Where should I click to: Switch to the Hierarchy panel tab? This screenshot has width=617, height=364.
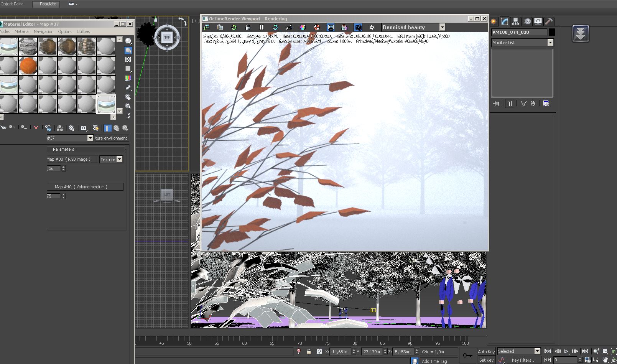point(516,21)
